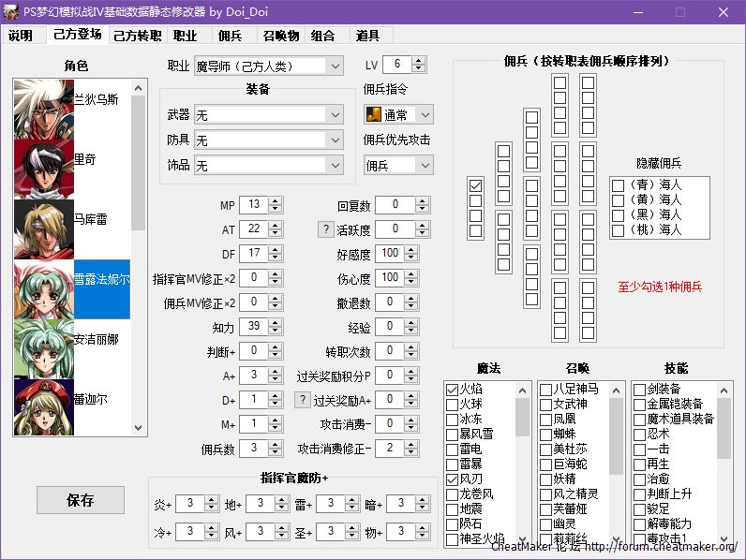Enable the (青)海人 hidden mercenary checkbox
This screenshot has width=746, height=560.
point(618,184)
